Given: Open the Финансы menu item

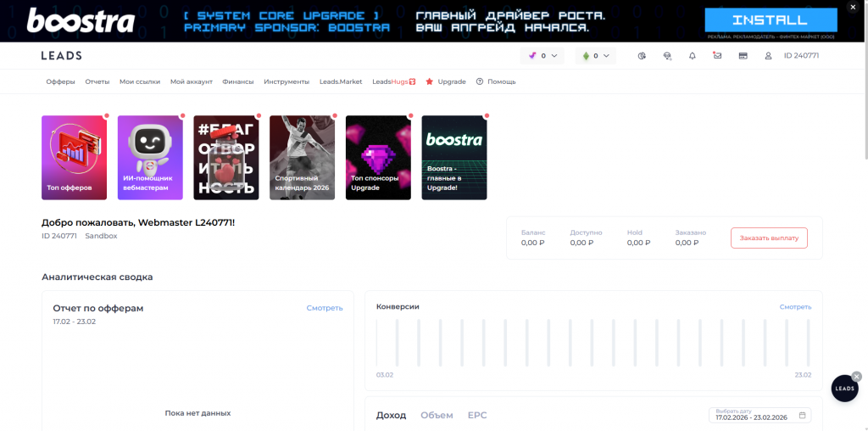Looking at the screenshot, I should pyautogui.click(x=237, y=81).
